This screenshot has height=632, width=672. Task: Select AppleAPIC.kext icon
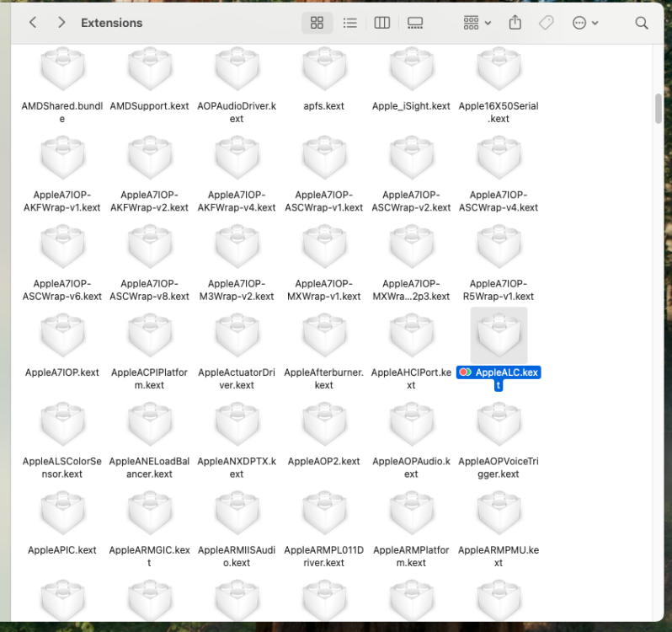[x=62, y=512]
